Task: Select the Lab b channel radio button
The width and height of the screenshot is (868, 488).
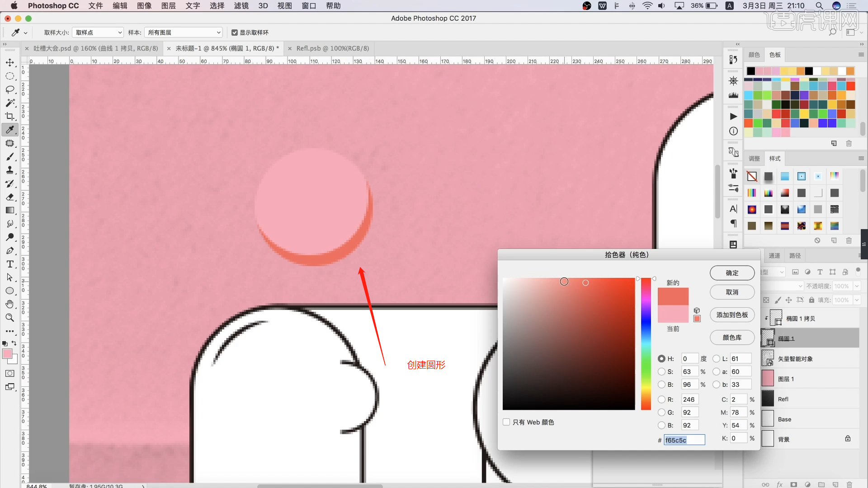Action: point(716,385)
